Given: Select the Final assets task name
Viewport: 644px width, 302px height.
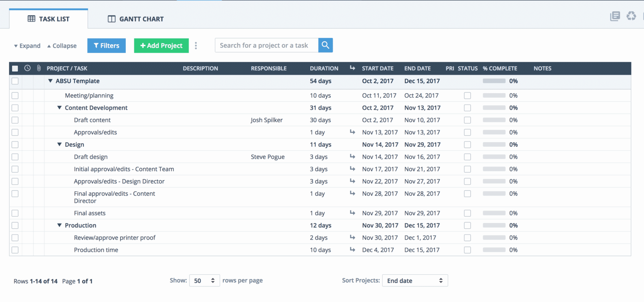Looking at the screenshot, I should (x=90, y=213).
